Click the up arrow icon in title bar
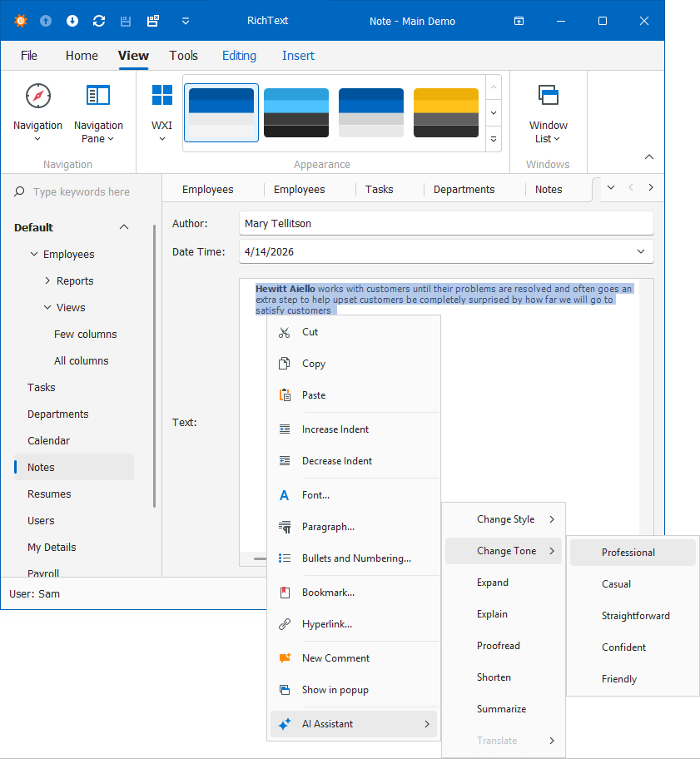This screenshot has width=700, height=759. [46, 21]
